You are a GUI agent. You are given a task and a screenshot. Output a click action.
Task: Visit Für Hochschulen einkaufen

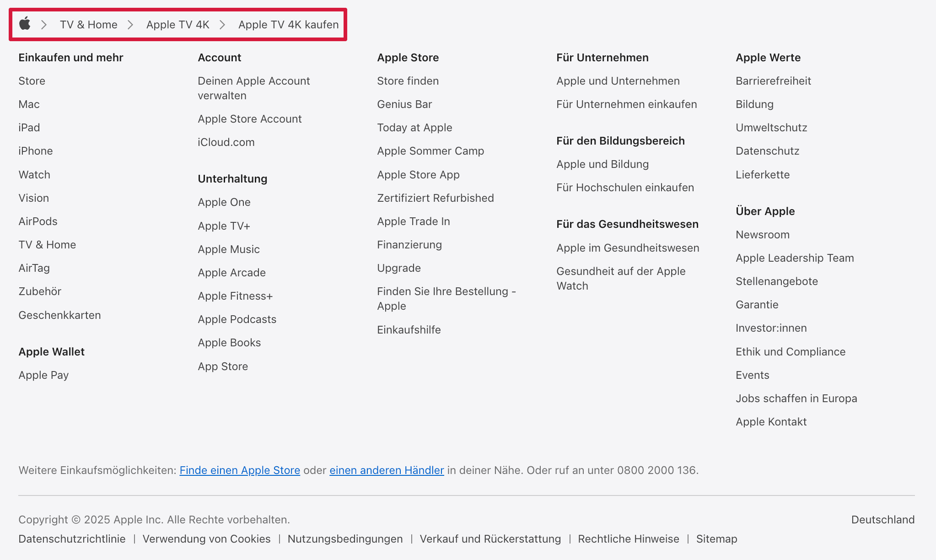coord(625,188)
